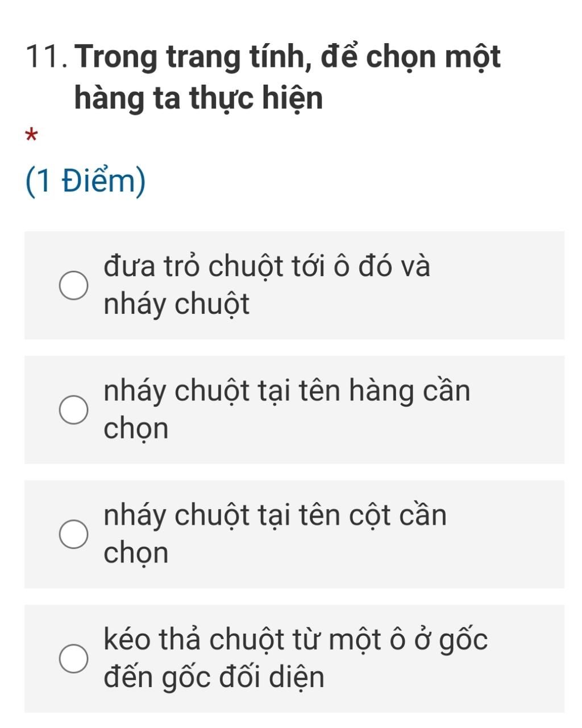Screen dimensions: 582x728
Task: Click the word "chọn" under "tên hàng cần"
Action: (136, 429)
